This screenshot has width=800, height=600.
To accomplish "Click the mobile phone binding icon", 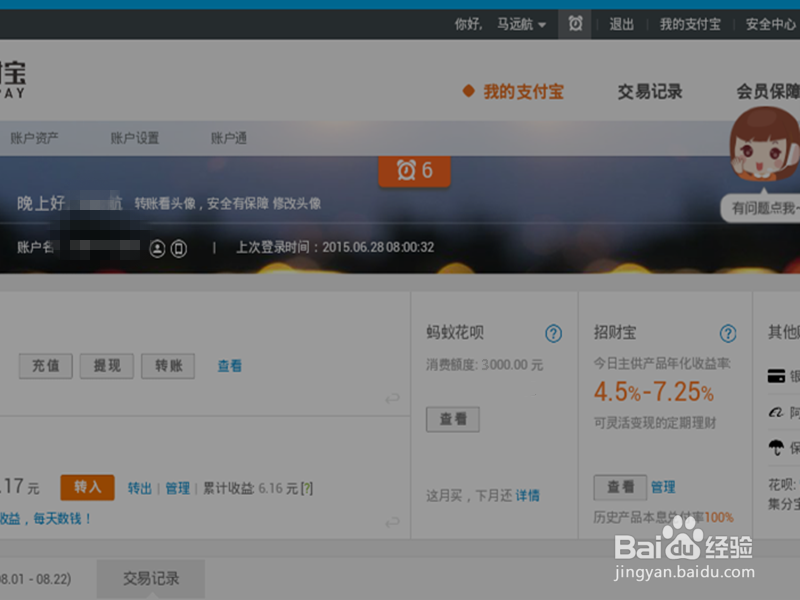I will [179, 248].
